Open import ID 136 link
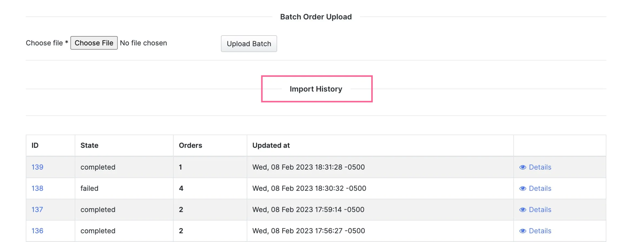Screen dimensions: 644x242 37,231
